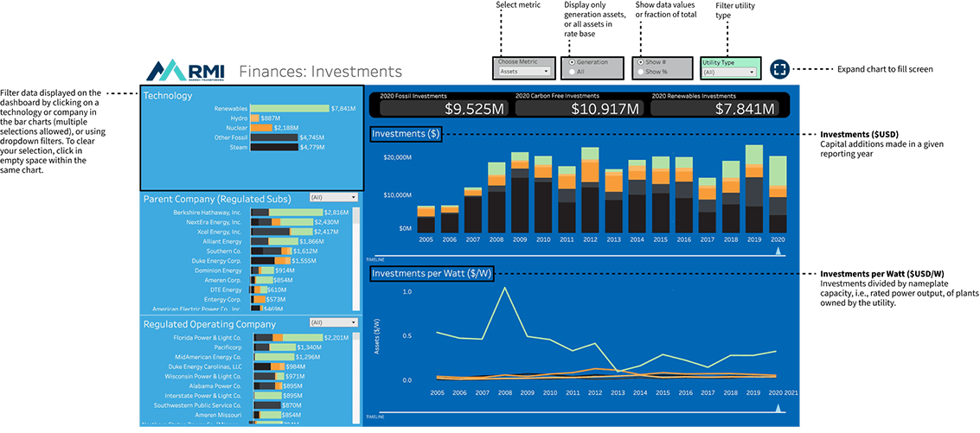Screen dimensions: 980x433
Task: Switch to the Show % option
Action: (x=641, y=72)
